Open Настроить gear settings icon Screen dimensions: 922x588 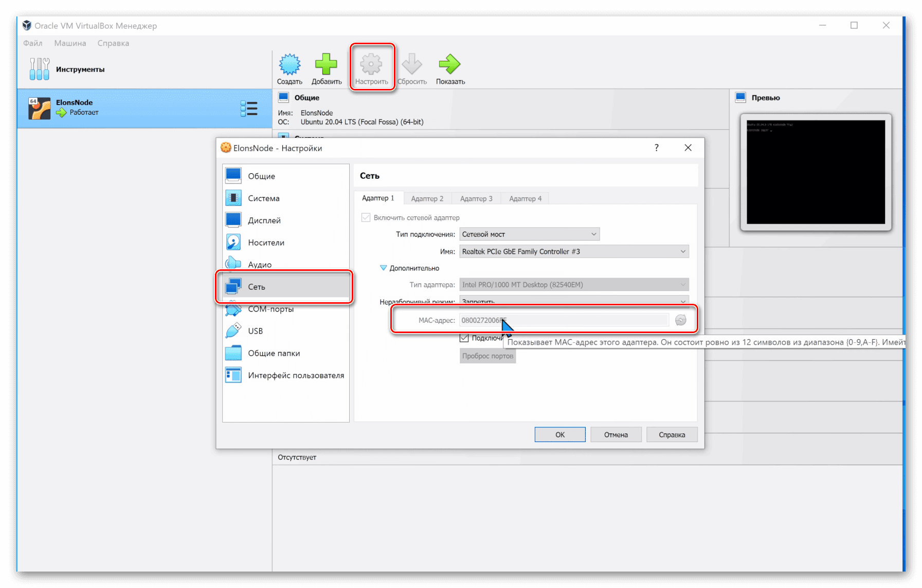(x=371, y=64)
